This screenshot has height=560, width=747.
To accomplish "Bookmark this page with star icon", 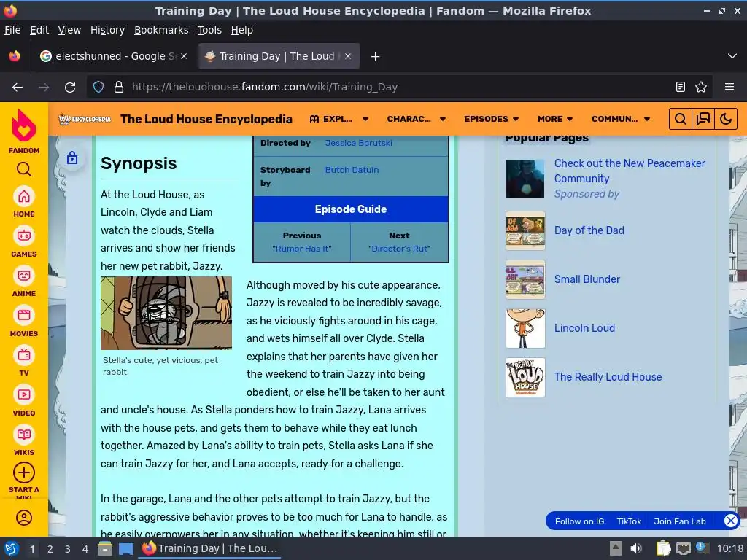I will (x=701, y=87).
